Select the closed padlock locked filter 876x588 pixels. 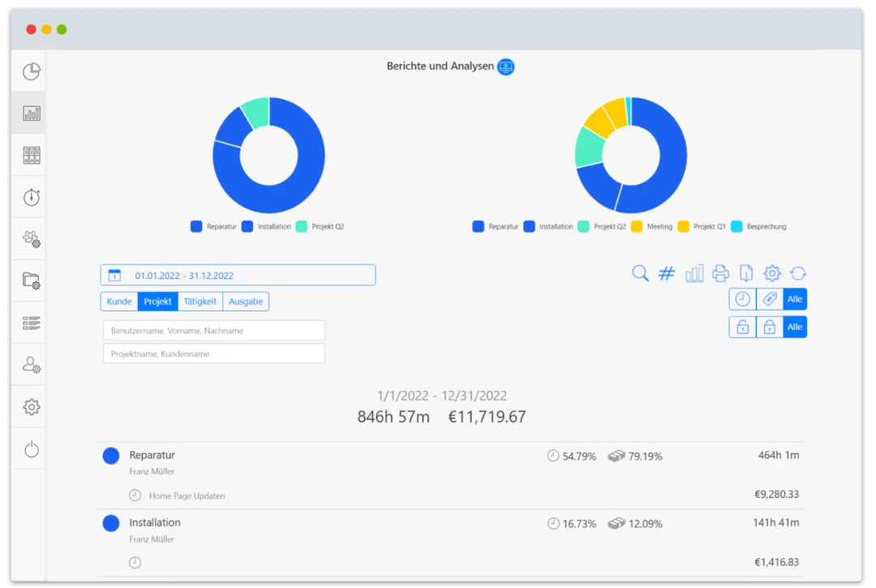[769, 327]
